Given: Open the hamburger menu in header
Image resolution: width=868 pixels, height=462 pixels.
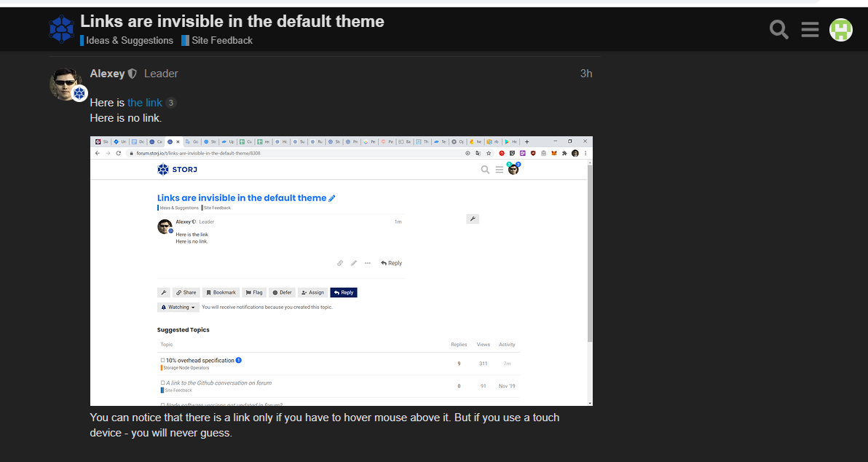Looking at the screenshot, I should coord(810,30).
